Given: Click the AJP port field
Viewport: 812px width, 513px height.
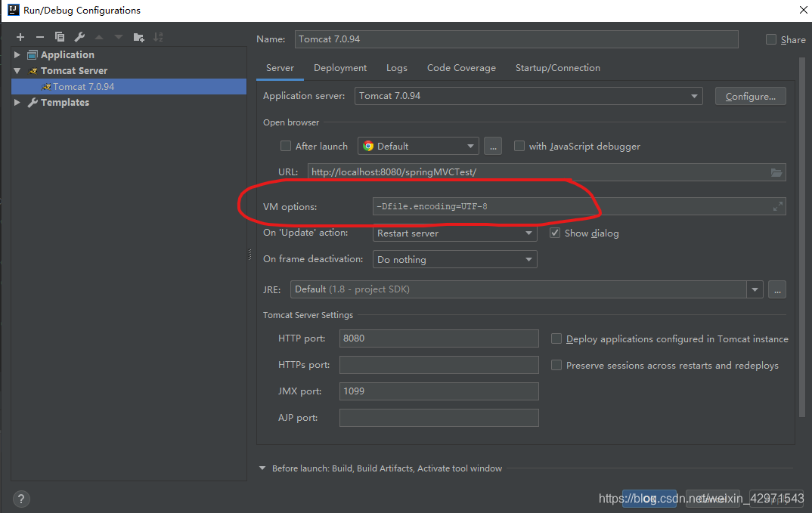Looking at the screenshot, I should pyautogui.click(x=439, y=418).
